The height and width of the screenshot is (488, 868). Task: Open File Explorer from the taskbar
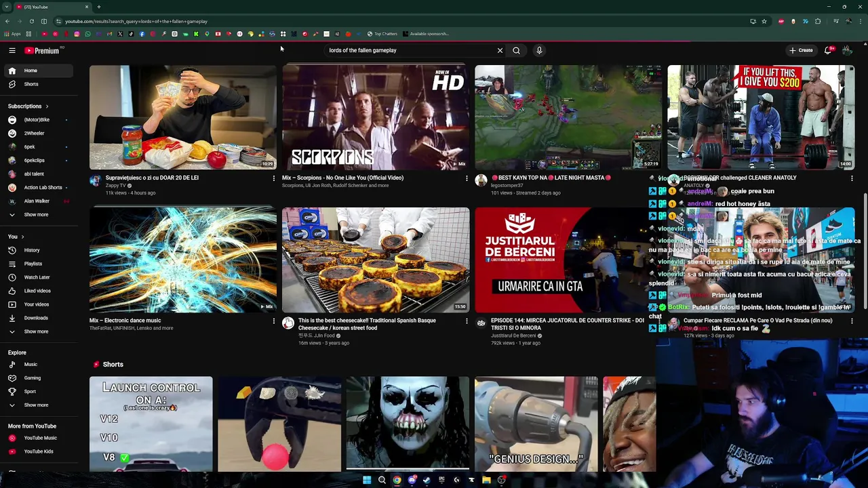[x=486, y=480]
